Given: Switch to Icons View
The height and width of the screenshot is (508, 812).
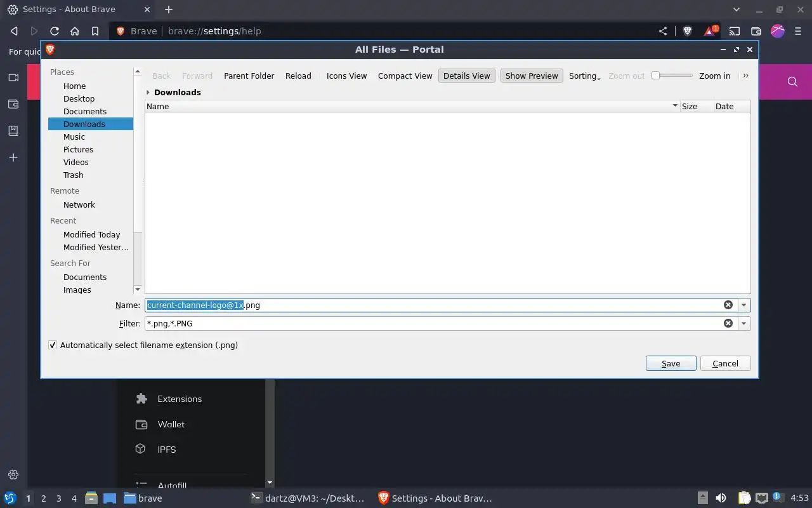Looking at the screenshot, I should pos(346,76).
